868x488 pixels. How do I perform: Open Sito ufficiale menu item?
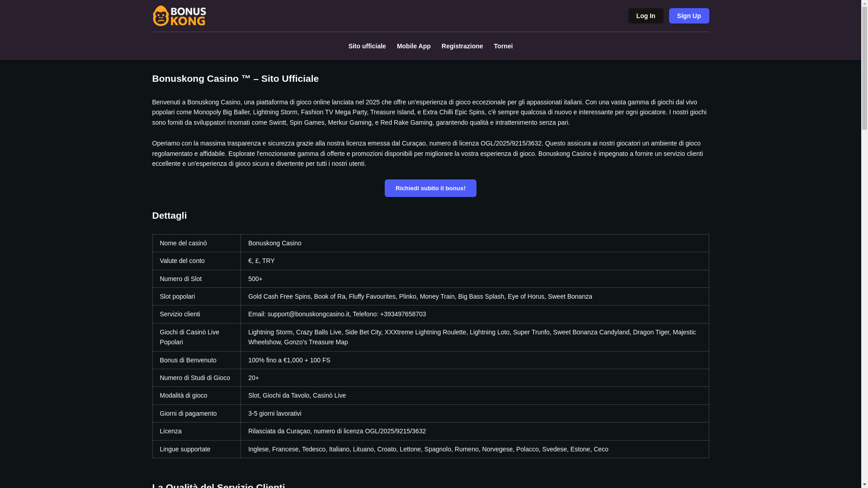(x=367, y=46)
